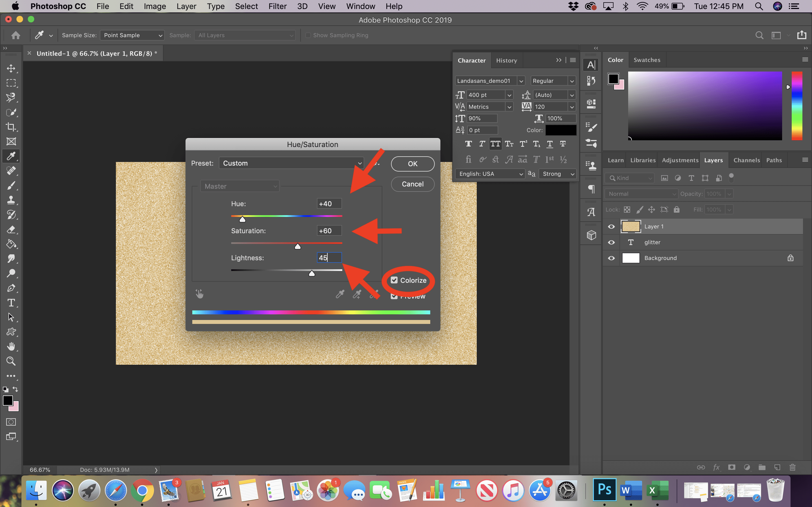Click the Faux Bold character style icon

tap(468, 144)
